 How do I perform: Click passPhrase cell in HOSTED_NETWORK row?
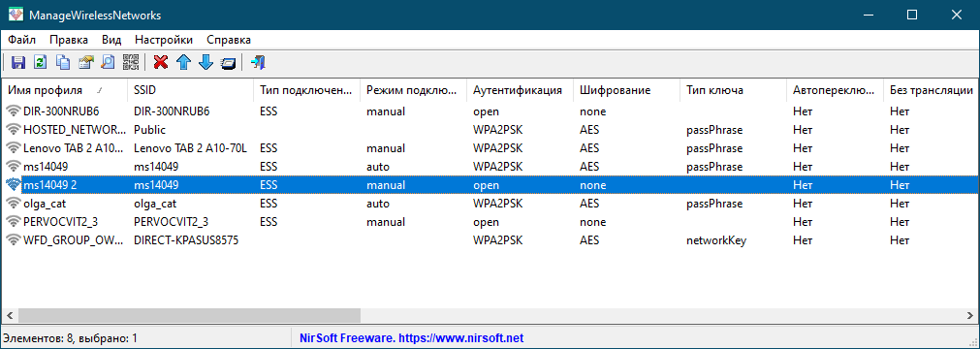(x=714, y=130)
